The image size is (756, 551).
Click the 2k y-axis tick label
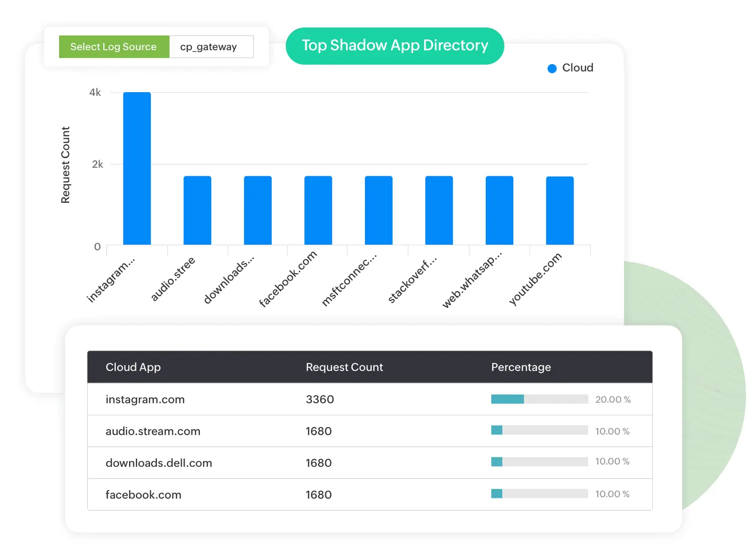coord(97,164)
